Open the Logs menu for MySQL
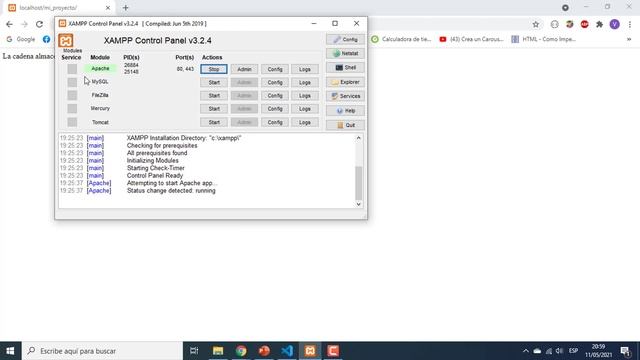The width and height of the screenshot is (640, 360). tap(305, 82)
